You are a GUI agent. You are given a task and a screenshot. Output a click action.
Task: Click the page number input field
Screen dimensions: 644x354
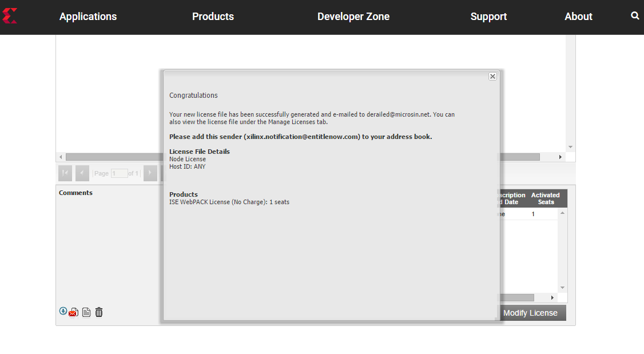(x=119, y=173)
